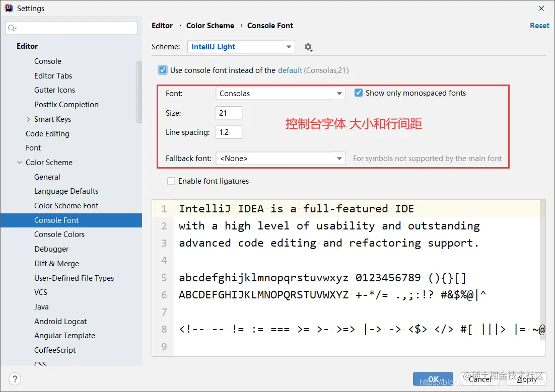
Task: Click the help question mark icon
Action: point(15,379)
